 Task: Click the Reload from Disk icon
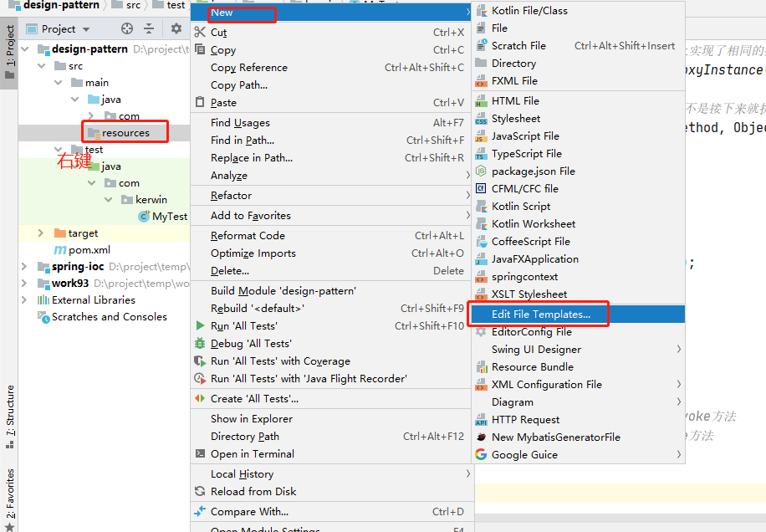coord(200,492)
